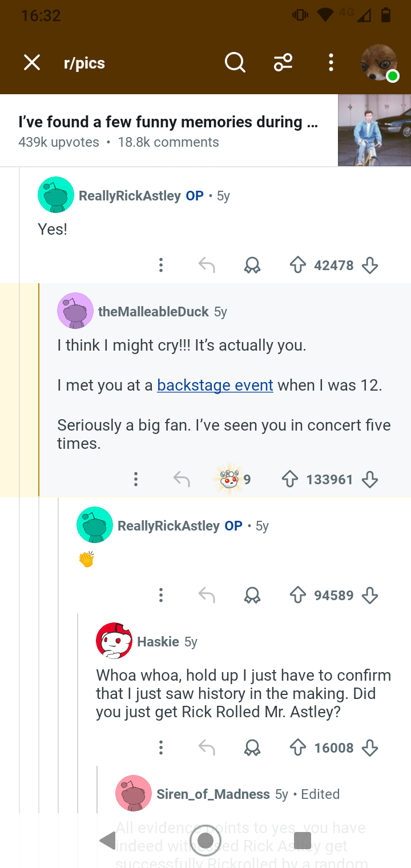Open theMalleableDuck's user profile
Viewport: 411px width, 868px height.
pos(153,312)
